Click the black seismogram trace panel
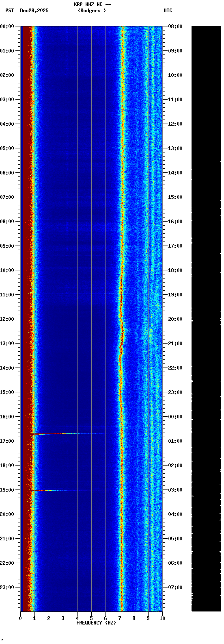 click(x=206, y=318)
